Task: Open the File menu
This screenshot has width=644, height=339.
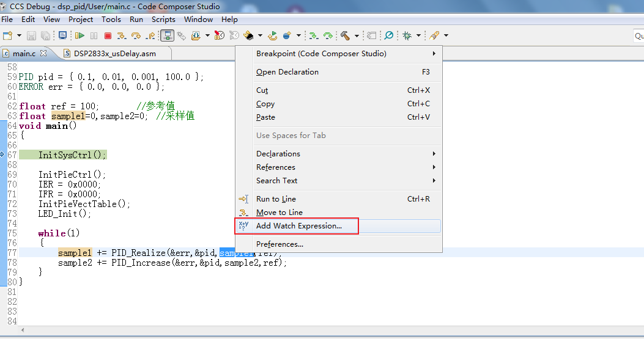Action: pos(7,20)
